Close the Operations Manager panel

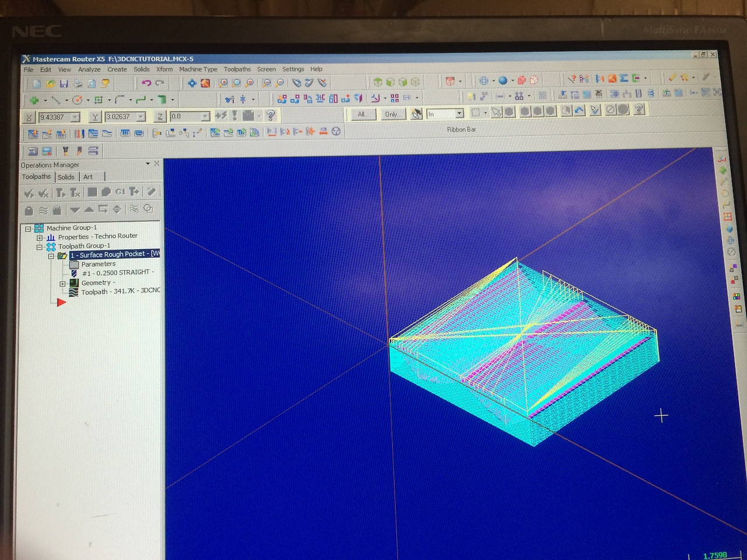pos(156,163)
